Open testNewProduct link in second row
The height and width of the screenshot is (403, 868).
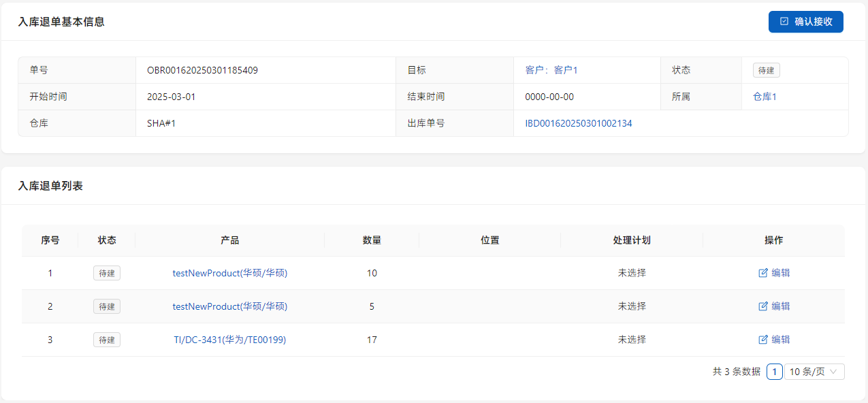click(230, 306)
